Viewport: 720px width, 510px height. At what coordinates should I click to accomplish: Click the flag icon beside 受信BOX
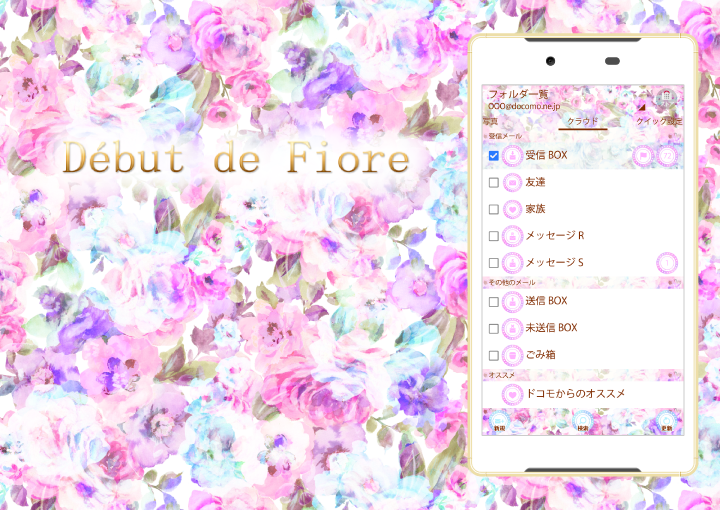[643, 155]
